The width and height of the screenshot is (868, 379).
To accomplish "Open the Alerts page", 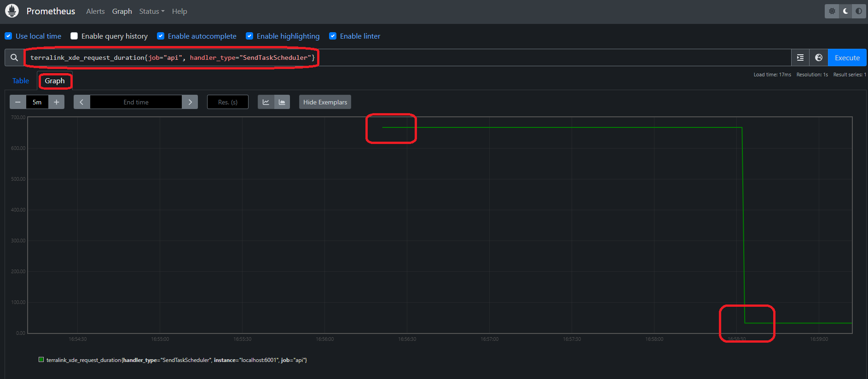I will [x=95, y=11].
